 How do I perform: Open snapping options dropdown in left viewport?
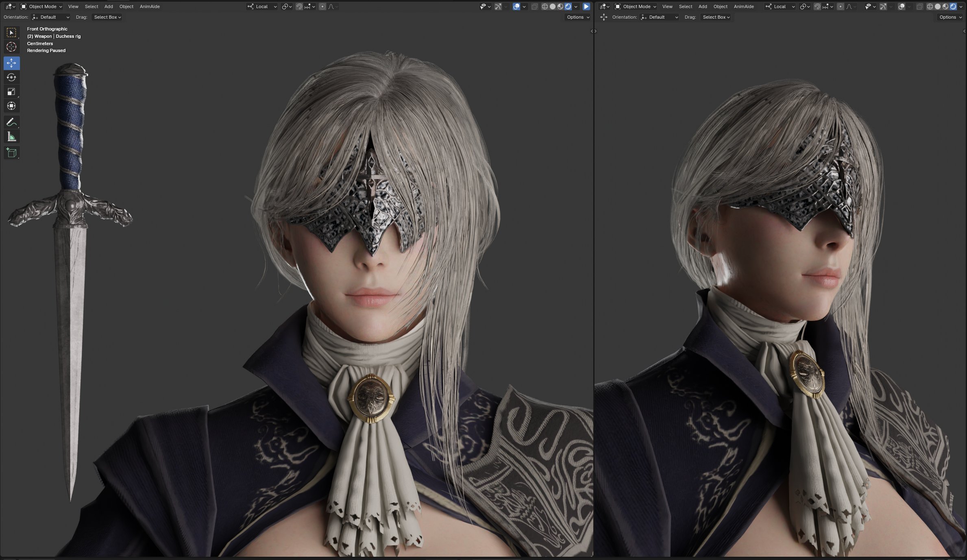[310, 7]
